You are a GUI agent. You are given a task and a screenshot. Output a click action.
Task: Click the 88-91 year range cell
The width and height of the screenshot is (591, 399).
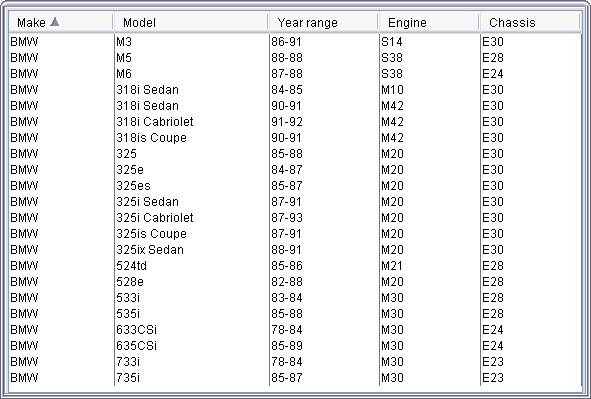coord(325,250)
